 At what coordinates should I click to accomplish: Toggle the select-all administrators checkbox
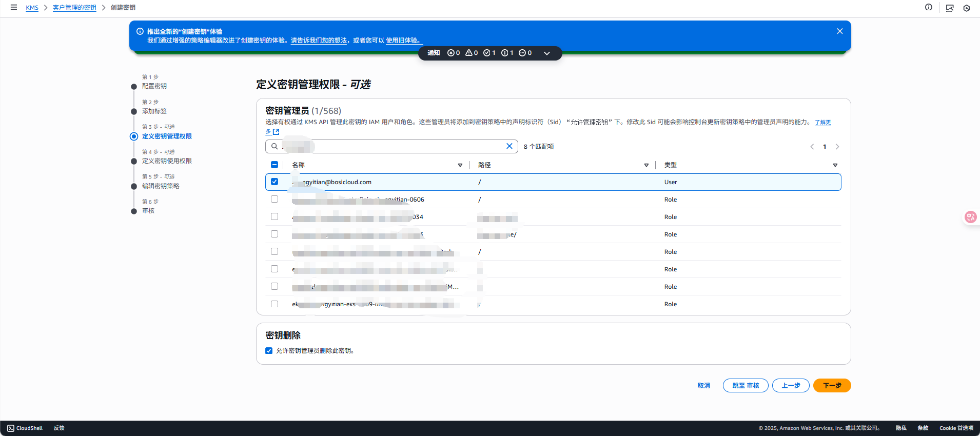275,165
